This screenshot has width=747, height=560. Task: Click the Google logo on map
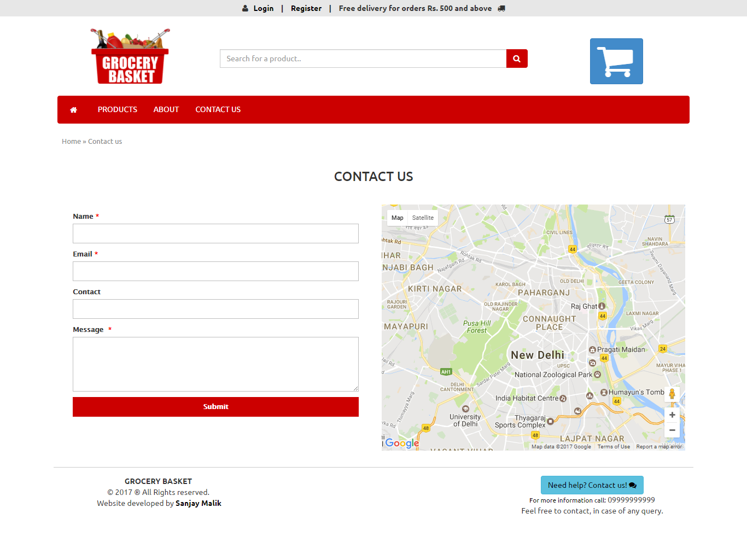point(402,443)
